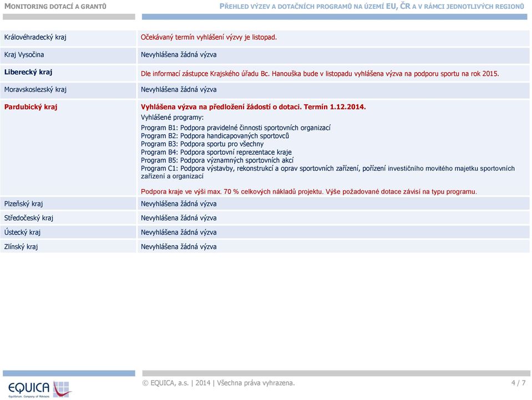Viewport: 532px width, 400px height.
Task: Select 'Program B2: Podpora handicapovaných sportovců'
Action: click(x=215, y=136)
